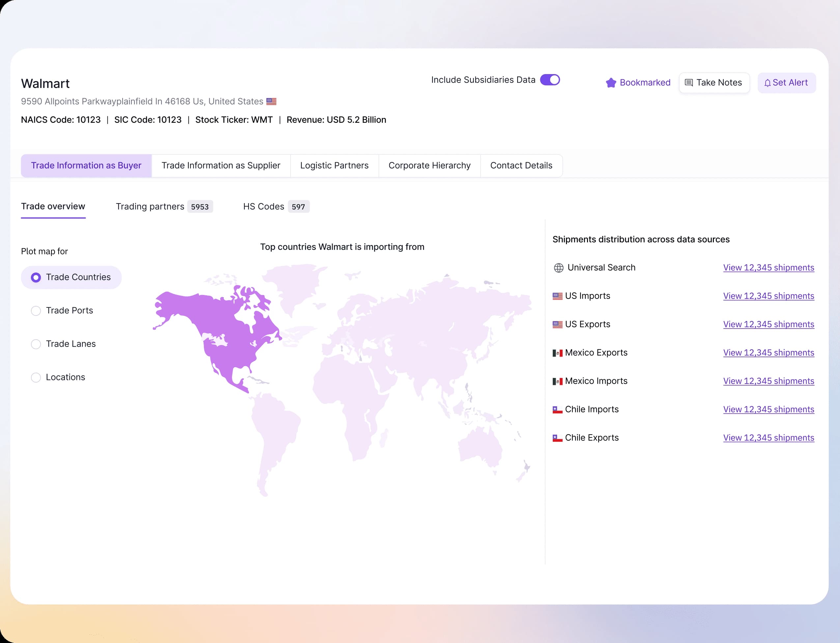The image size is (840, 643).
Task: Click the Universal Search globe icon
Action: 559,268
